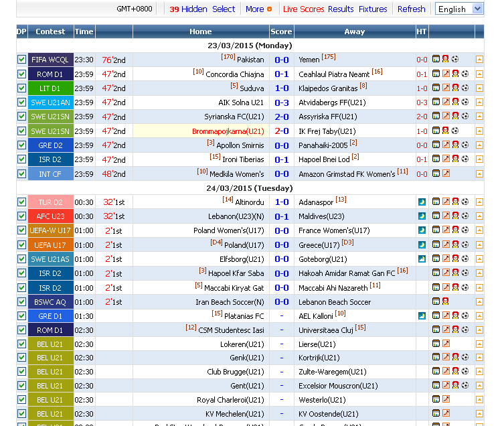Click the SWE U21AN contest label
This screenshot has width=504, height=426.
click(50, 102)
